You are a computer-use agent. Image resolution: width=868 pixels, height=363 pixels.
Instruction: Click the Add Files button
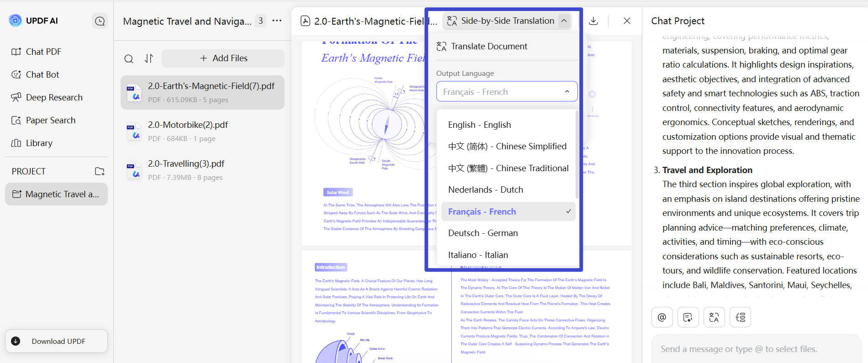[x=223, y=58]
